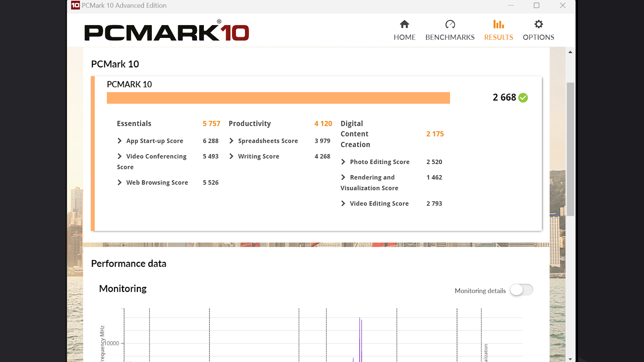The image size is (644, 362).
Task: Click the PCMark 10 logo
Action: [x=166, y=32]
